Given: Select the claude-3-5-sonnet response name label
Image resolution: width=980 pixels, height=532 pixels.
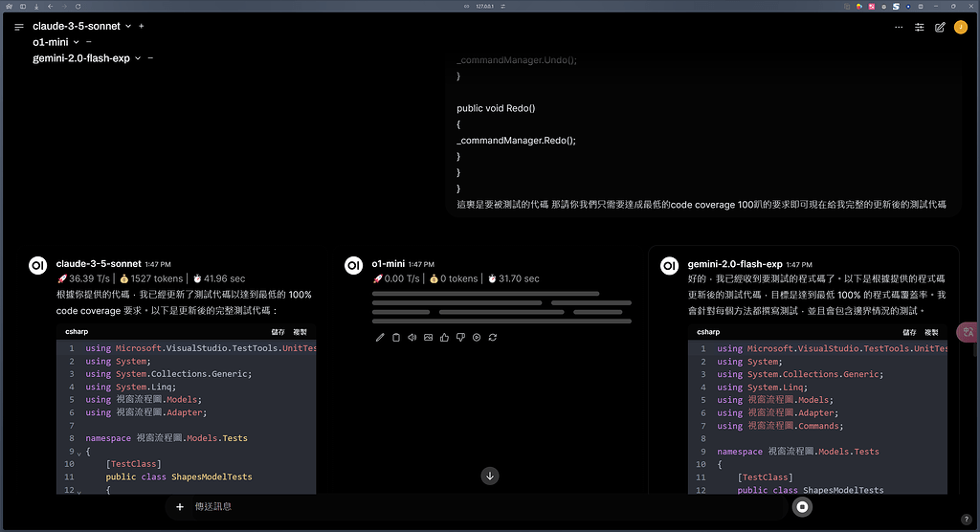Looking at the screenshot, I should (x=99, y=264).
